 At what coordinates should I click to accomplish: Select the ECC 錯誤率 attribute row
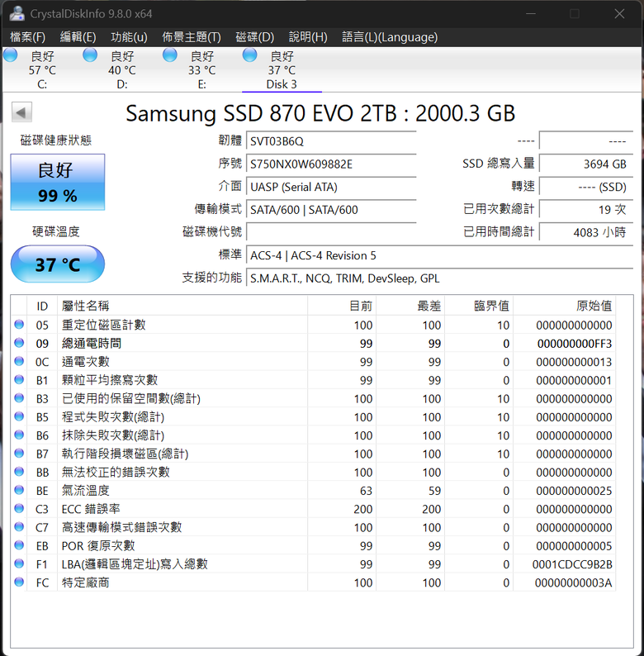[313, 509]
